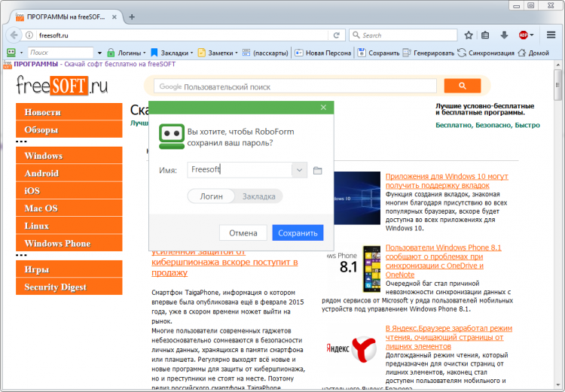
Task: Click the (пасскарты) toolbar item
Action: pos(266,53)
